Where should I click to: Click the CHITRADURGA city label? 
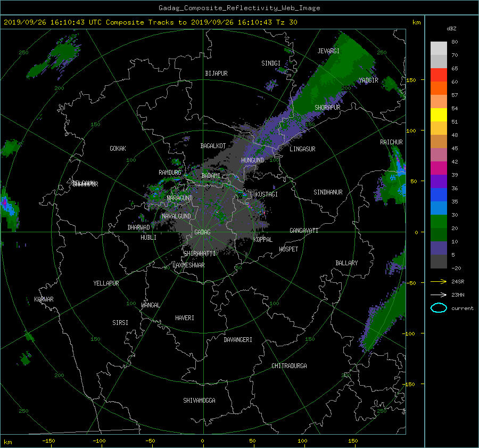coord(290,366)
